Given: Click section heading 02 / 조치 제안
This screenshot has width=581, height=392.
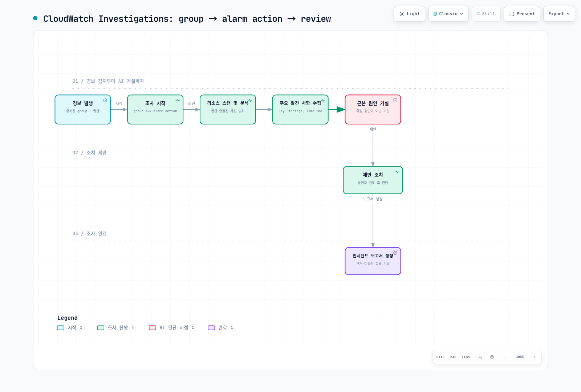Looking at the screenshot, I should [90, 153].
